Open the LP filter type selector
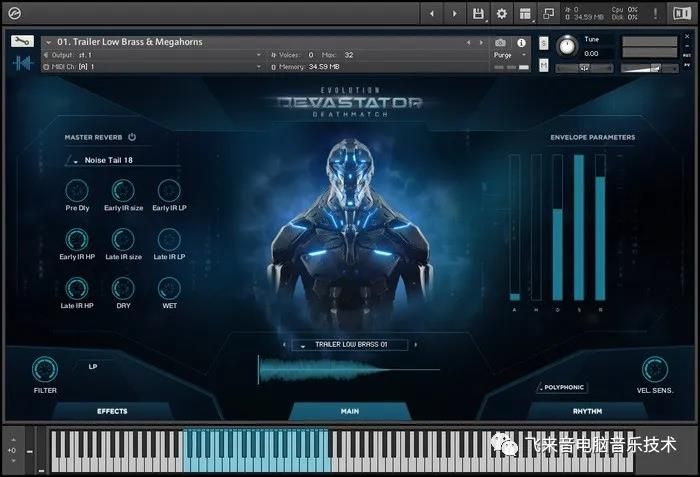 pyautogui.click(x=93, y=367)
